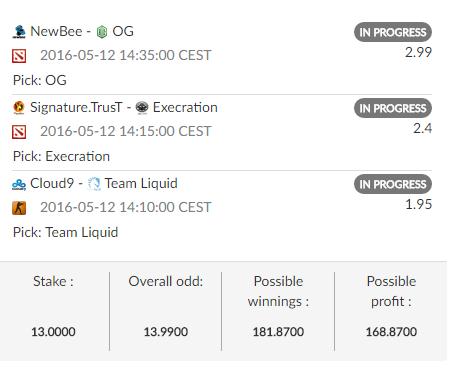Click the Signature.Trust team logo icon
Screen dimensions: 464x387
coord(19,108)
